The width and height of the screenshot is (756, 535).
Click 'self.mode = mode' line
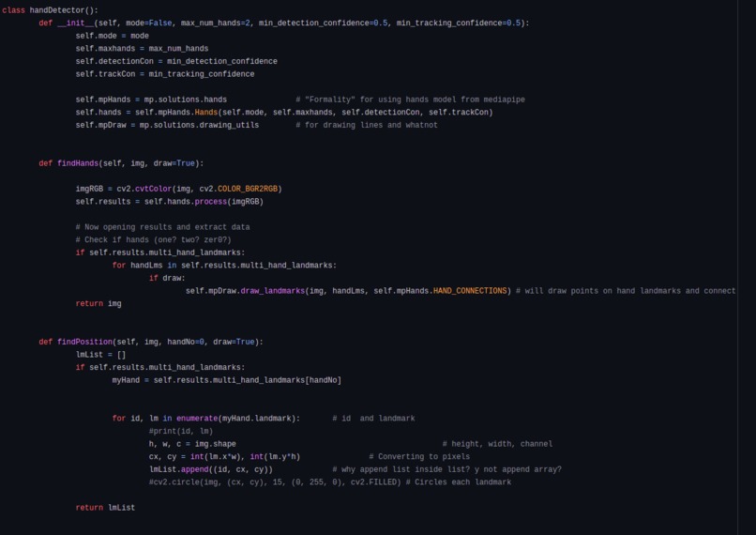[x=112, y=36]
